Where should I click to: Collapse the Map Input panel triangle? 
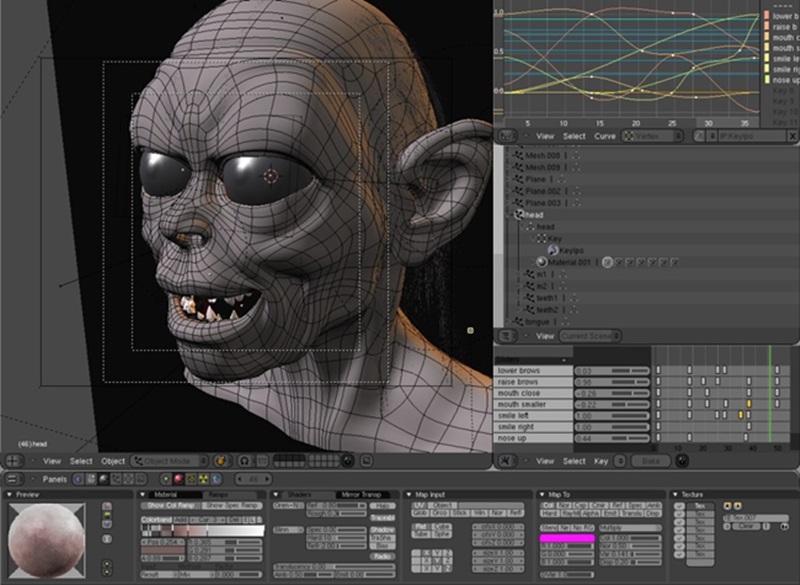pyautogui.click(x=409, y=495)
